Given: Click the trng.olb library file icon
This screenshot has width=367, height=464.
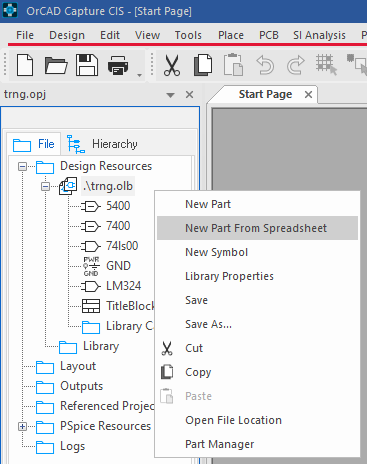Looking at the screenshot, I should [x=68, y=186].
